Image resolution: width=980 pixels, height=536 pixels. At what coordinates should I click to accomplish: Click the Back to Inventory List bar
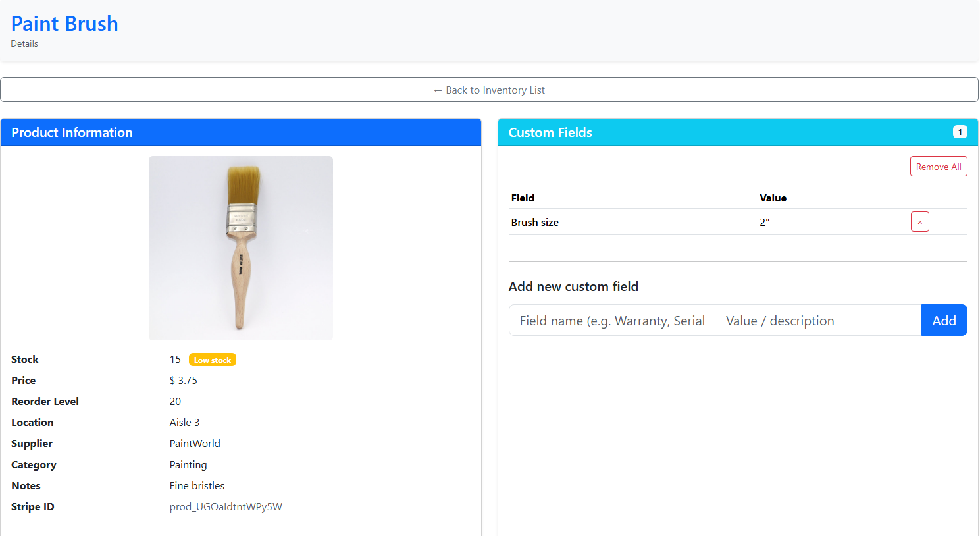(489, 90)
